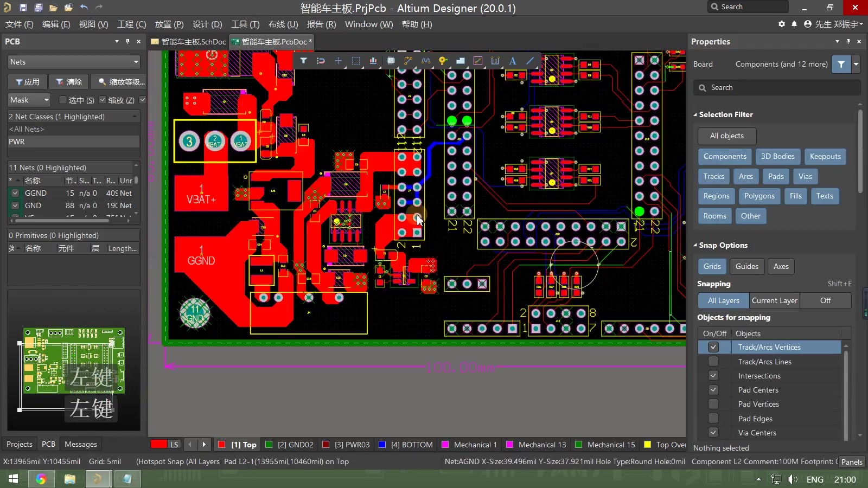868x488 pixels.
Task: Open the Nets dropdown in PCB panel
Action: point(74,62)
